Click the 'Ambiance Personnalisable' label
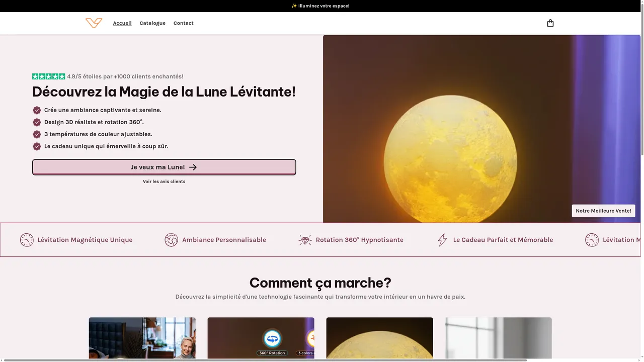The width and height of the screenshot is (644, 362). pos(224,240)
